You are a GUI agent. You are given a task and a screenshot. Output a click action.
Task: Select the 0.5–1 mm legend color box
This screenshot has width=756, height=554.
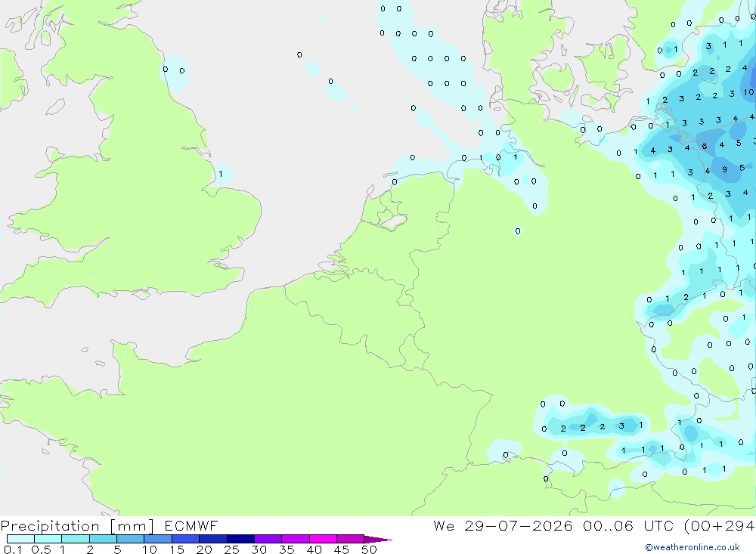pyautogui.click(x=48, y=539)
